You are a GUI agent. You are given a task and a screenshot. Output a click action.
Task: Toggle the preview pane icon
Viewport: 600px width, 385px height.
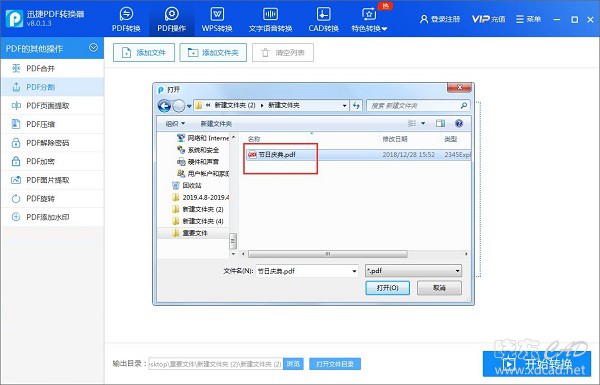[440, 123]
